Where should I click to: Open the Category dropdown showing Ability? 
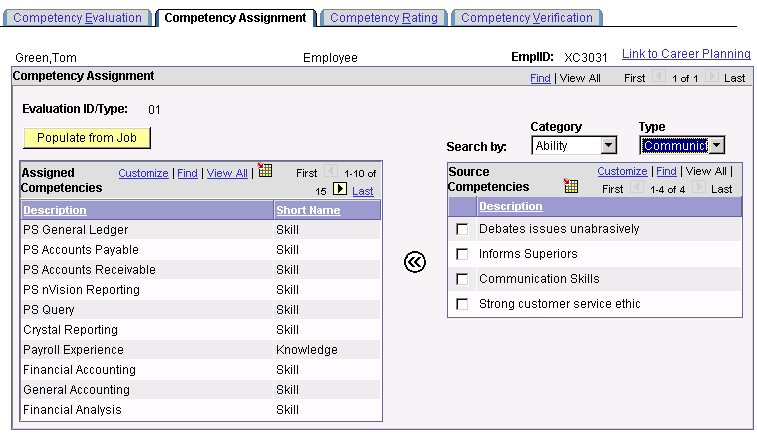(x=574, y=145)
